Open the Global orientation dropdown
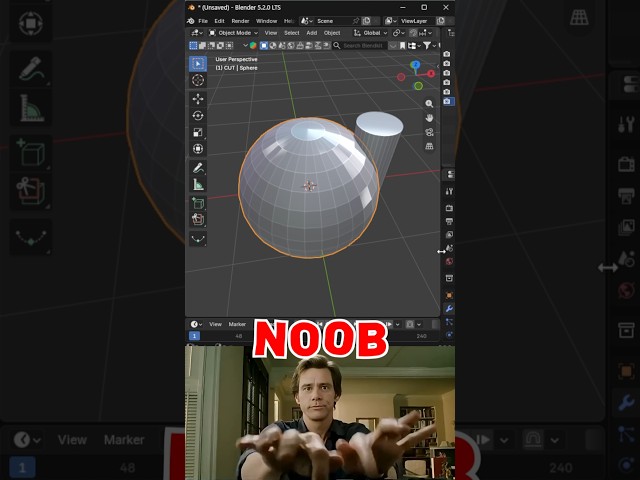This screenshot has height=480, width=640. (x=370, y=33)
